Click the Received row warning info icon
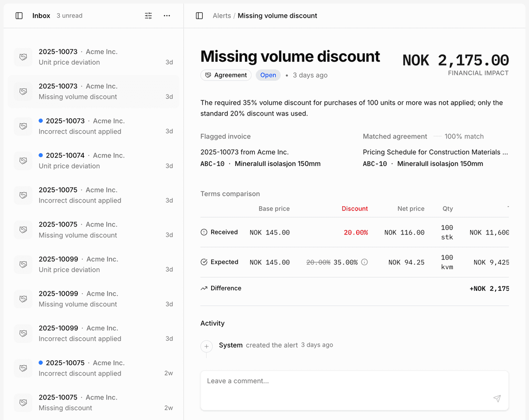 (x=204, y=232)
